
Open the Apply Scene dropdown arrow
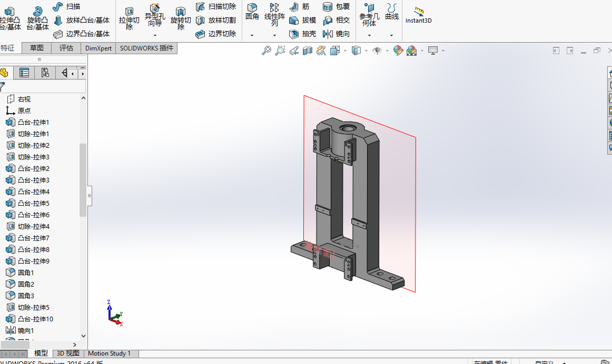coord(422,50)
